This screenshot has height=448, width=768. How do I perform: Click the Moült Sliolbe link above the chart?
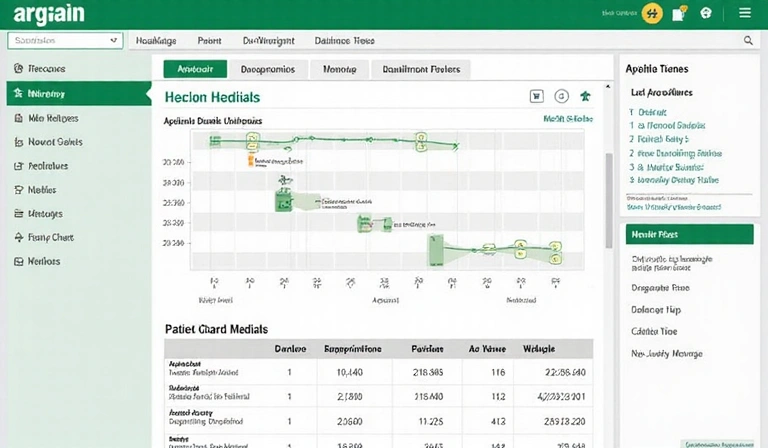pyautogui.click(x=568, y=119)
